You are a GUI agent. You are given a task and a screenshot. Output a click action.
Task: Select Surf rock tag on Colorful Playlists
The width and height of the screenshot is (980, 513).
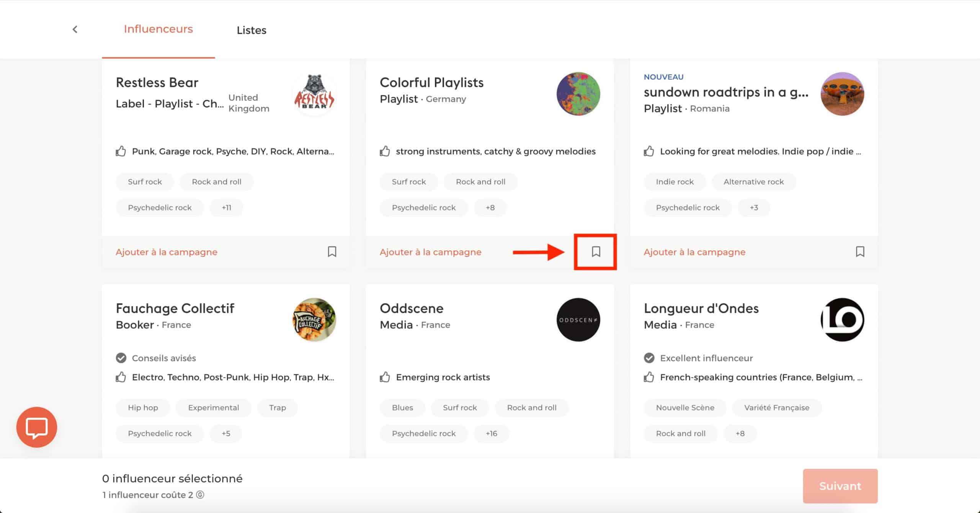(409, 182)
